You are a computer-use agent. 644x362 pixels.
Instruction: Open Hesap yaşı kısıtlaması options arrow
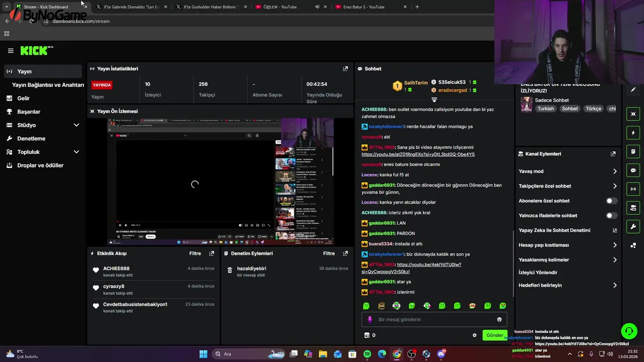pos(615,245)
